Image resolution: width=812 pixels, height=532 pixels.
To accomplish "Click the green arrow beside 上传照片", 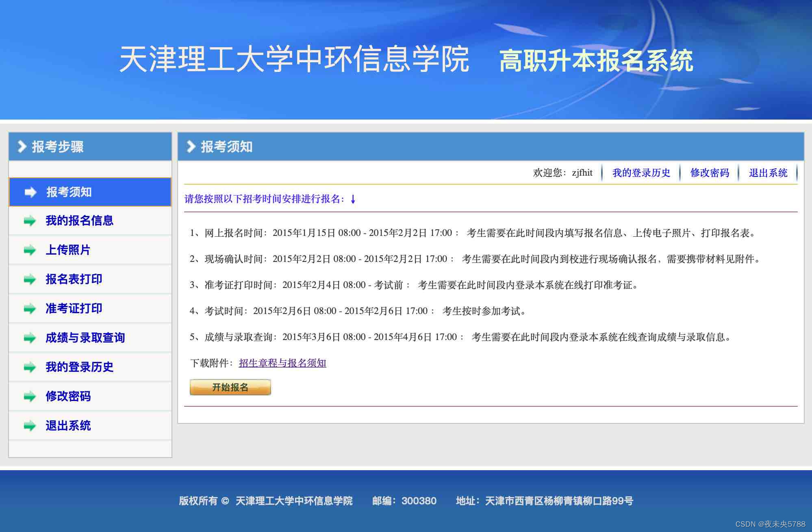I will click(30, 250).
